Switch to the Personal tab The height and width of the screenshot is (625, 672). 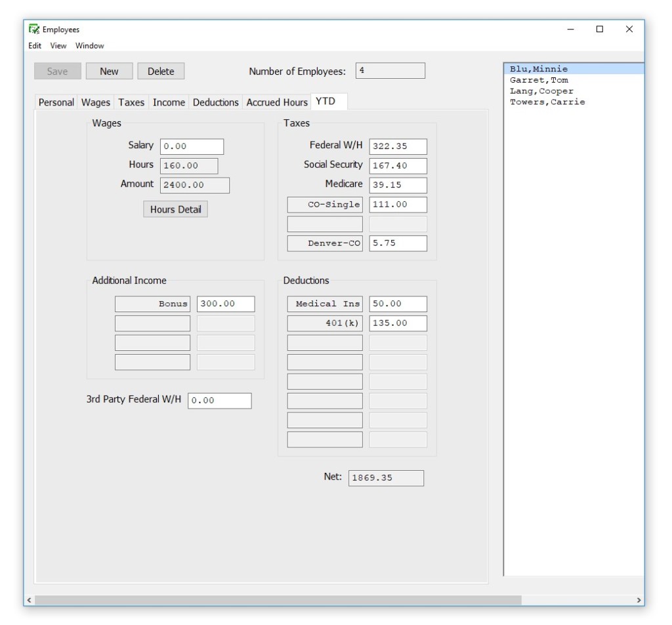pyautogui.click(x=56, y=102)
